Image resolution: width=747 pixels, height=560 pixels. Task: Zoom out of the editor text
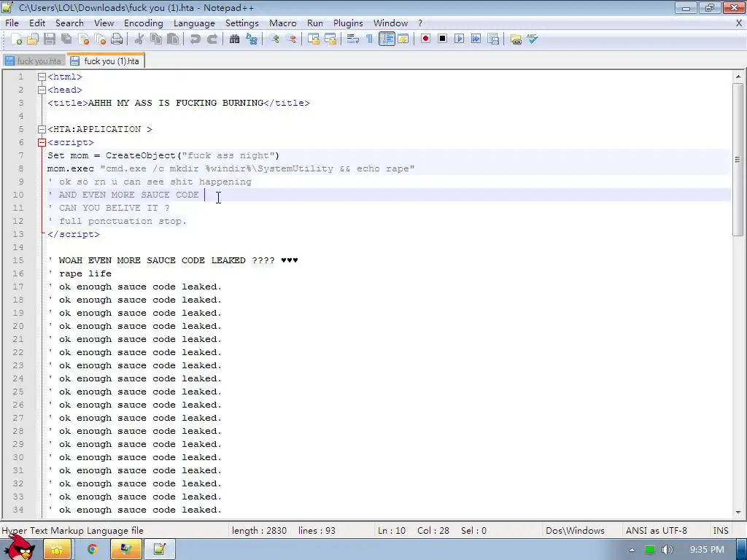tap(290, 39)
